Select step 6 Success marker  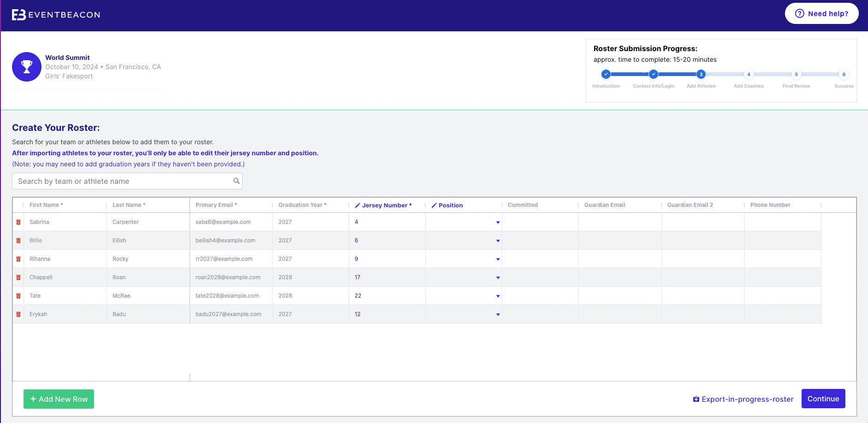[x=844, y=74]
